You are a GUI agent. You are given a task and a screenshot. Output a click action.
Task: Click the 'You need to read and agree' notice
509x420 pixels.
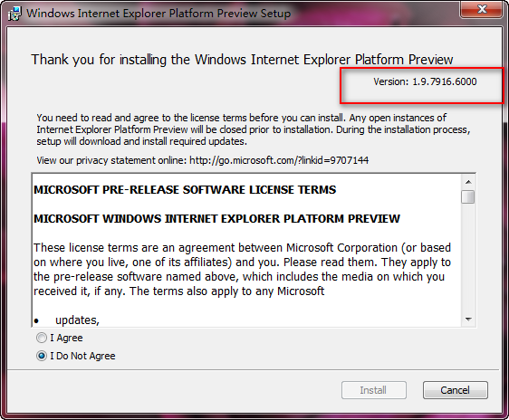tap(254, 129)
